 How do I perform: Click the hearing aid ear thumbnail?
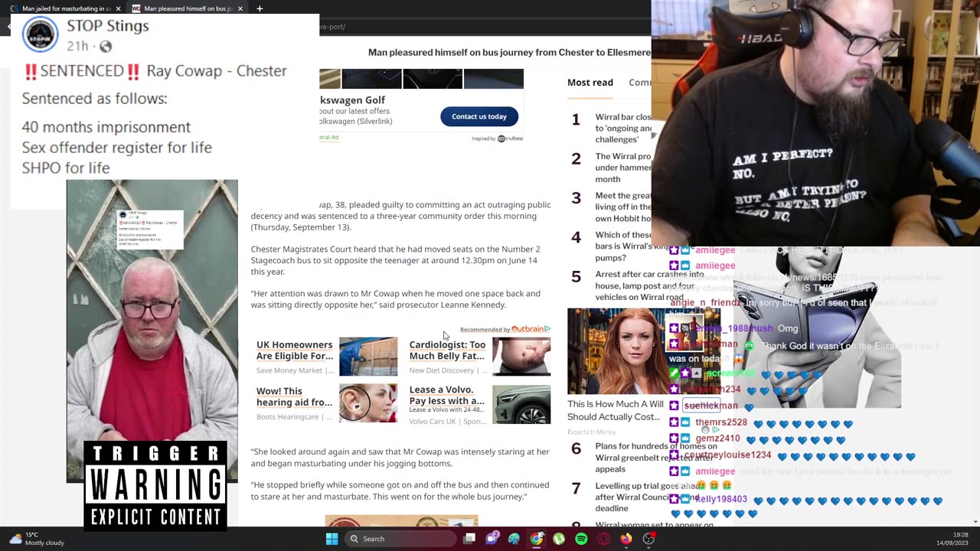pyautogui.click(x=368, y=403)
